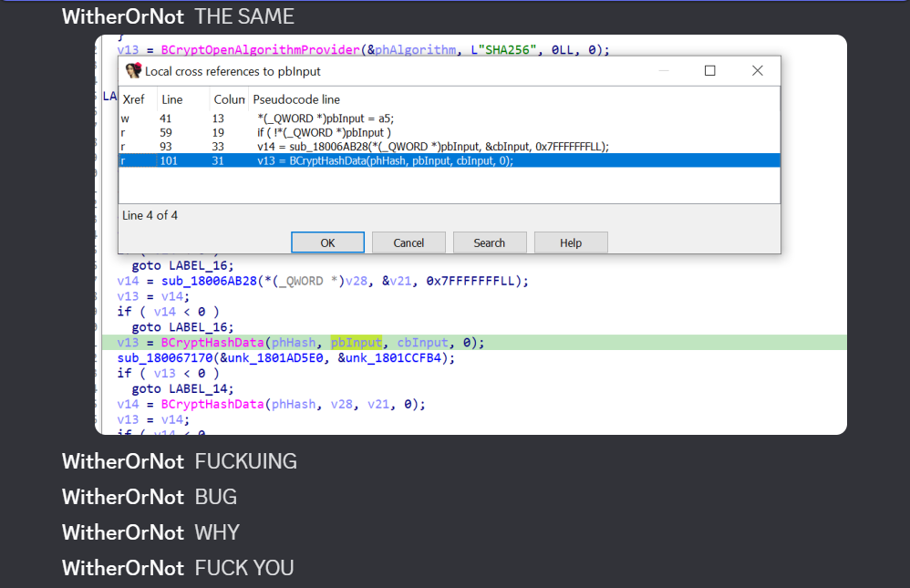
Task: Click the Pseudocode line column header
Action: pos(296,99)
